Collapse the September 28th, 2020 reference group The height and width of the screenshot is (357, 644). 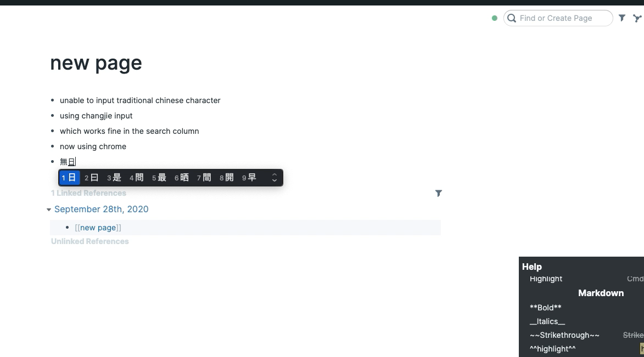point(49,209)
